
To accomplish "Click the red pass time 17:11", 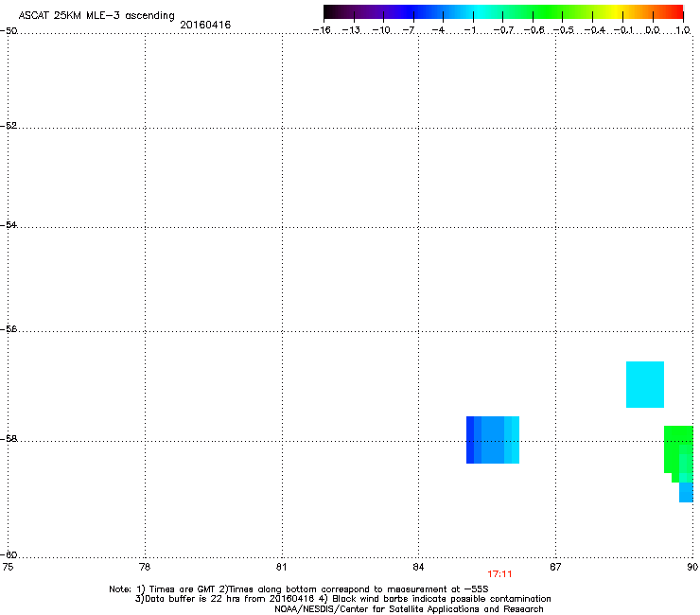I will (x=499, y=574).
